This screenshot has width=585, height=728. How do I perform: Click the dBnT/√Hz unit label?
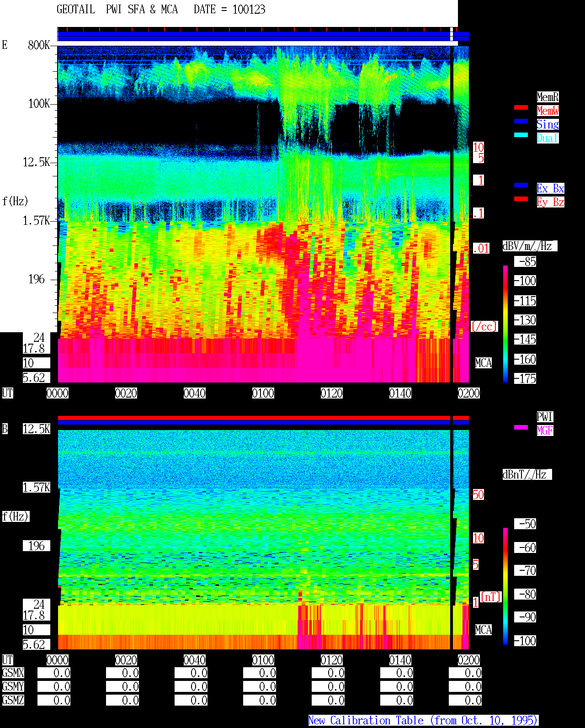[527, 474]
